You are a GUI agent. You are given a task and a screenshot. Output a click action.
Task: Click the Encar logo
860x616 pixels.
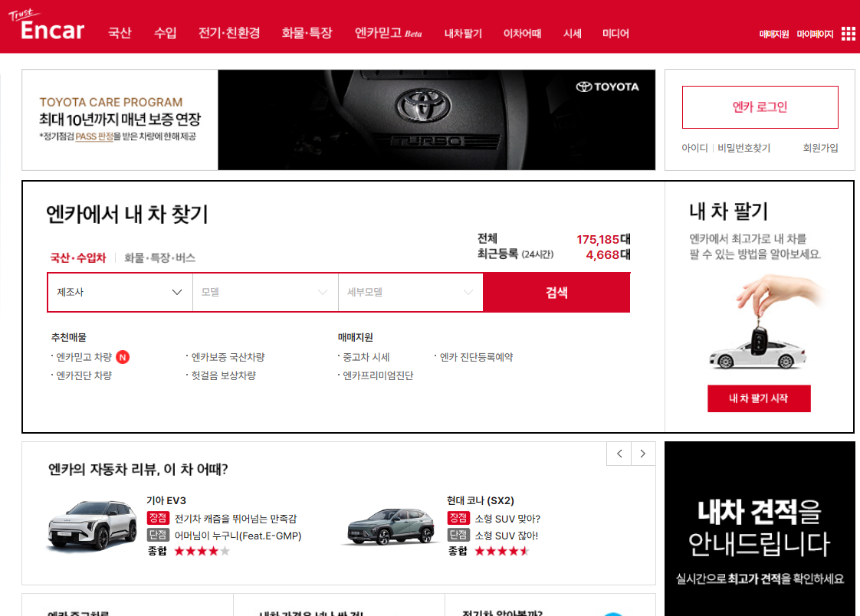click(48, 25)
